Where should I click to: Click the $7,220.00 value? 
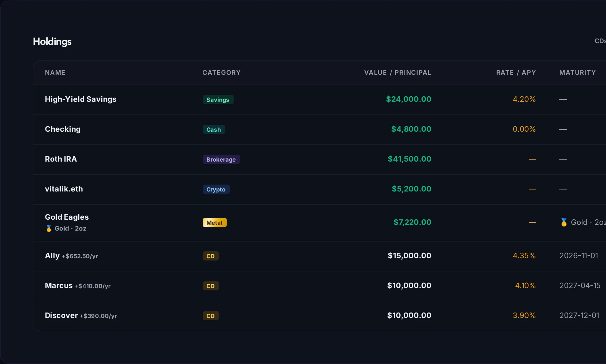tap(412, 222)
